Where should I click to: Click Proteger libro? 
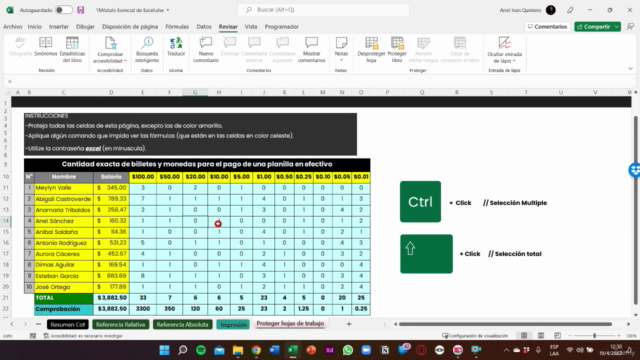pos(397,49)
